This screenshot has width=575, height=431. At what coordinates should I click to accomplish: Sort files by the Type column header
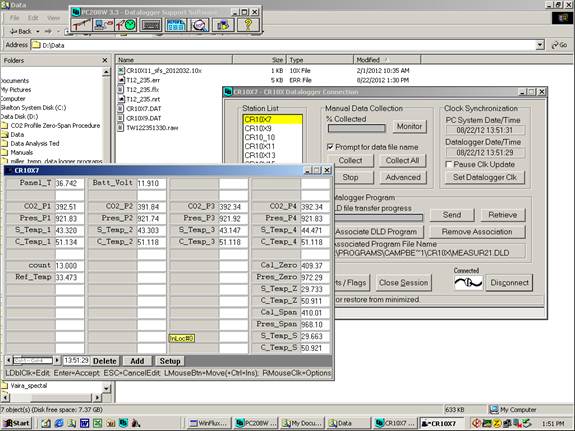[320, 59]
